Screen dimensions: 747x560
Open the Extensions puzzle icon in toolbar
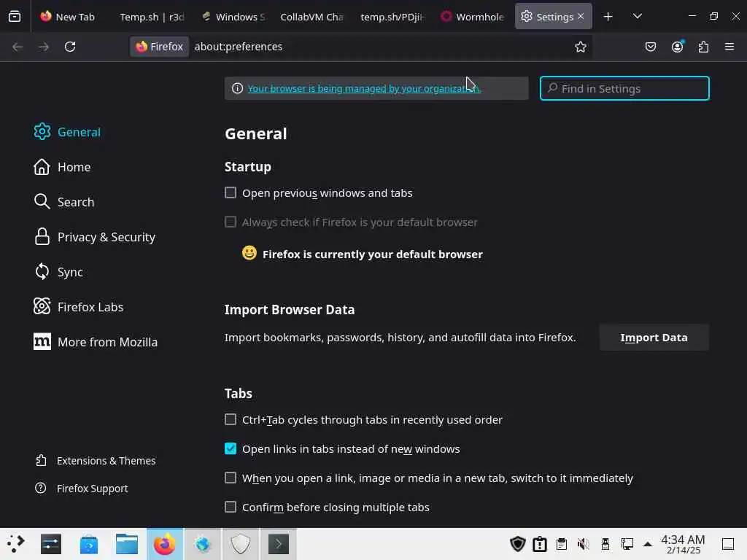(x=703, y=47)
